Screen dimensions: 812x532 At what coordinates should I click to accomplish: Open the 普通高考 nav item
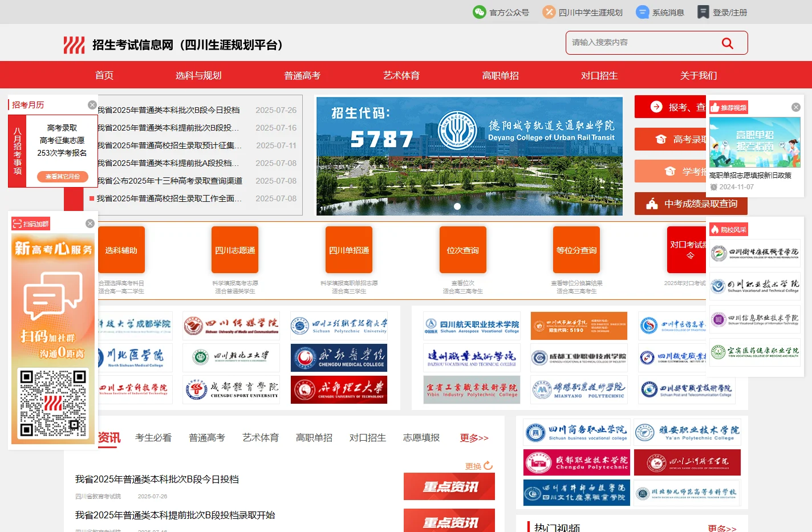click(x=302, y=75)
